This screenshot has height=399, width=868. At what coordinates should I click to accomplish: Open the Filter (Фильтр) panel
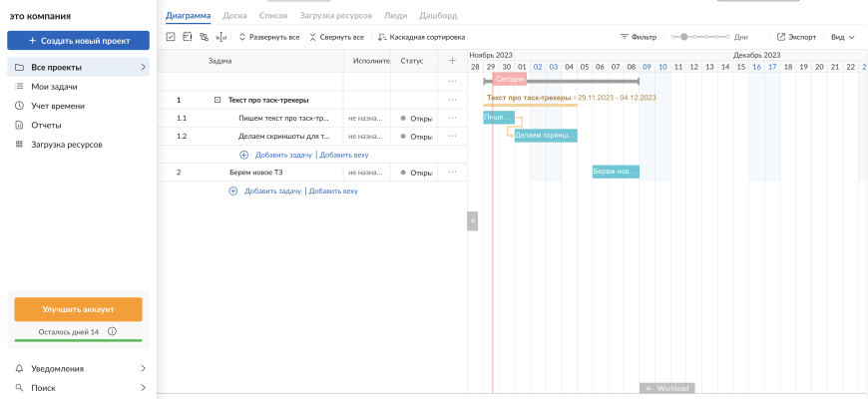(x=639, y=37)
